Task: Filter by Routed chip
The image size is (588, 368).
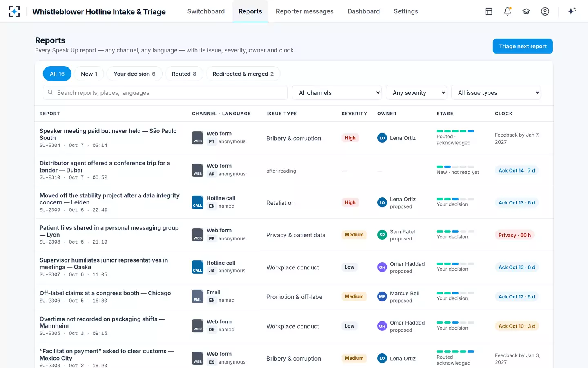Action: (184, 74)
